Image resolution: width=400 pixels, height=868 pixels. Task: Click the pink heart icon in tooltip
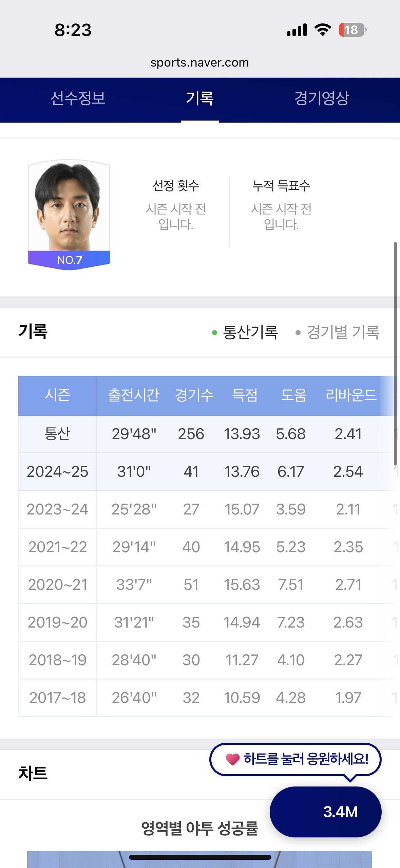[233, 759]
